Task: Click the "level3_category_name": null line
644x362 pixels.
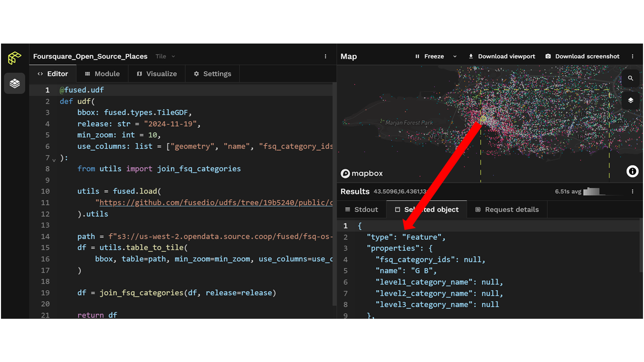Action: coord(437,304)
